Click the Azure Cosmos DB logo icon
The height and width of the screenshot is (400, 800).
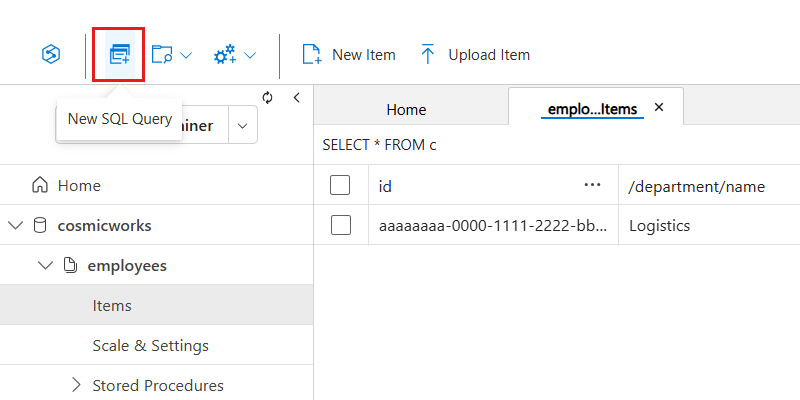click(52, 55)
